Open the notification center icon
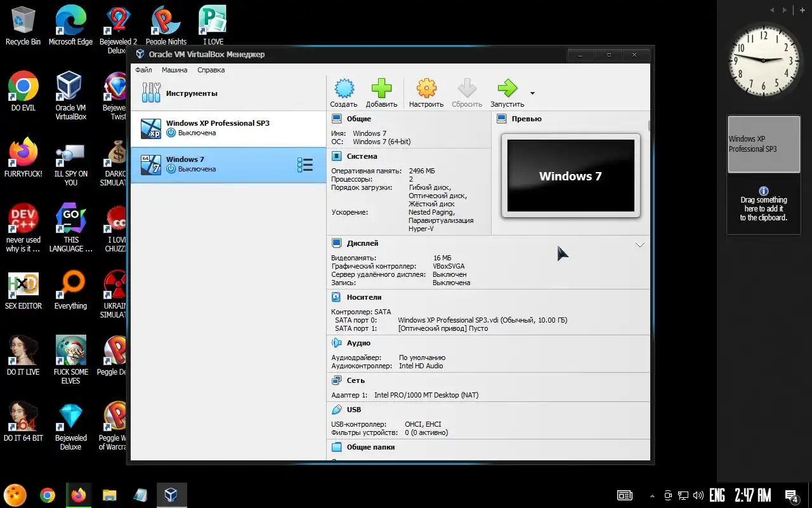Screen dimensions: 812x508 [791, 495]
